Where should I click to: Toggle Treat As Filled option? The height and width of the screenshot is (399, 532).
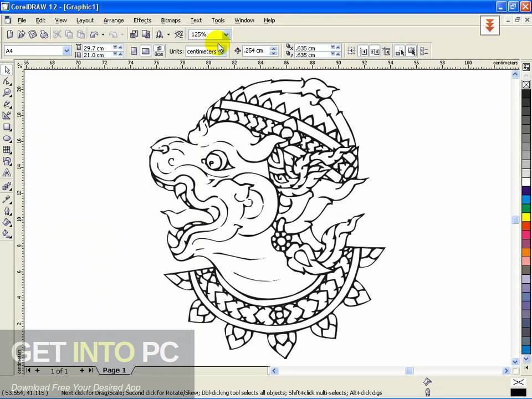click(x=411, y=51)
